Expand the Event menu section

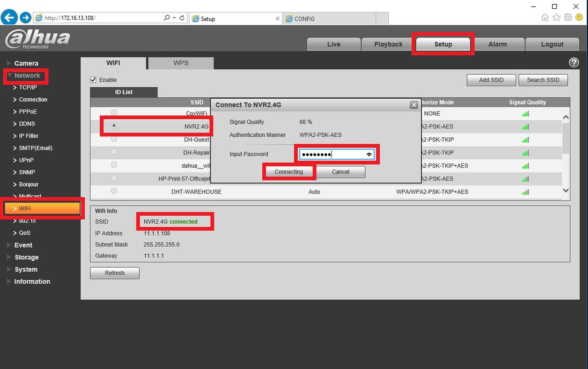pyautogui.click(x=23, y=245)
